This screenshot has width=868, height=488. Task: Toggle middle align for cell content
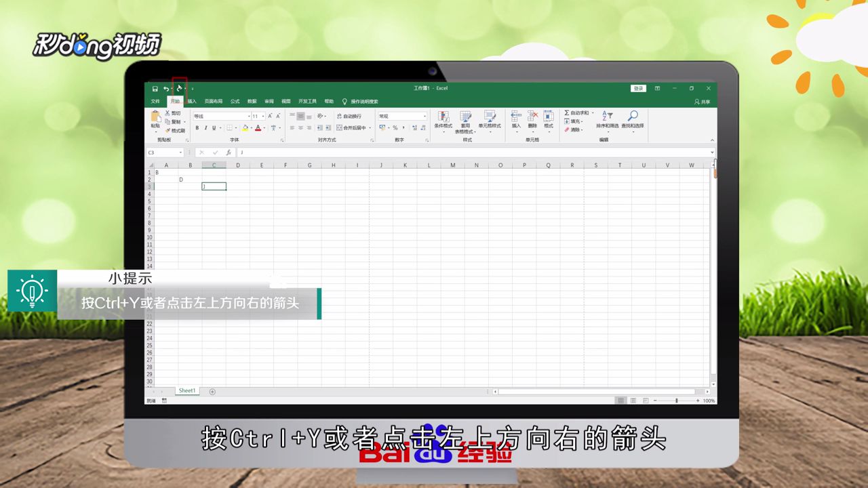pyautogui.click(x=301, y=116)
